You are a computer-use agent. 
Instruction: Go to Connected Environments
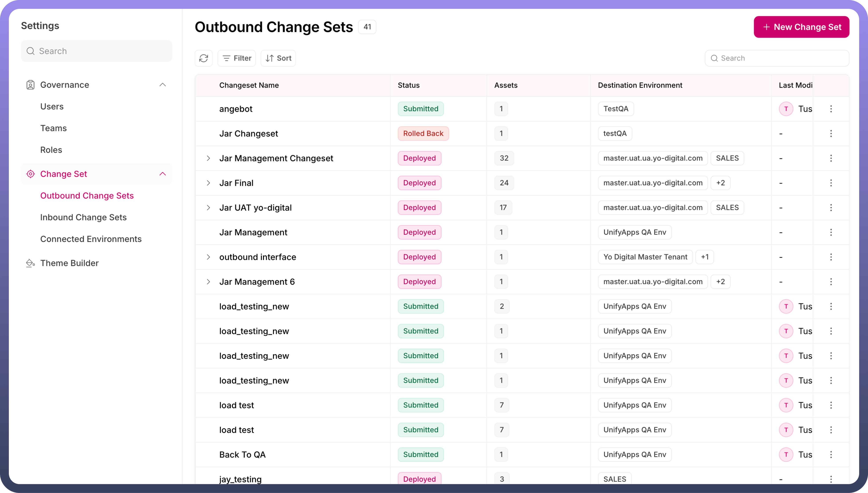pos(91,239)
